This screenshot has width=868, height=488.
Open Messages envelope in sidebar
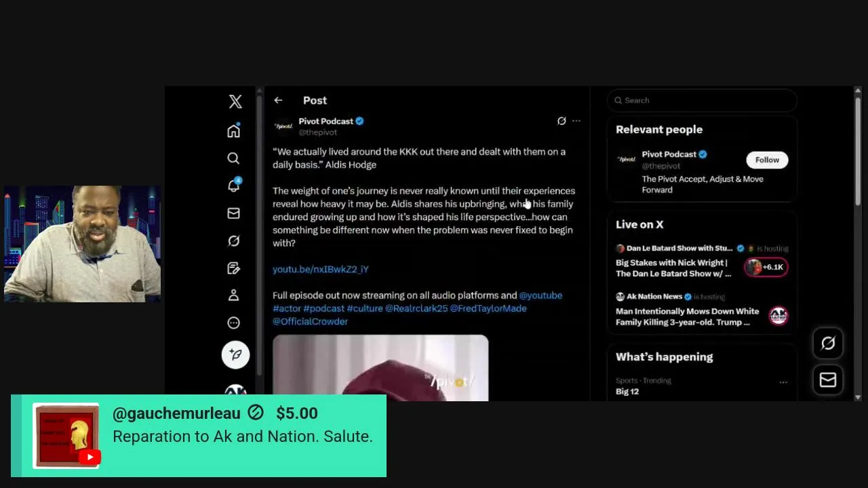(233, 213)
